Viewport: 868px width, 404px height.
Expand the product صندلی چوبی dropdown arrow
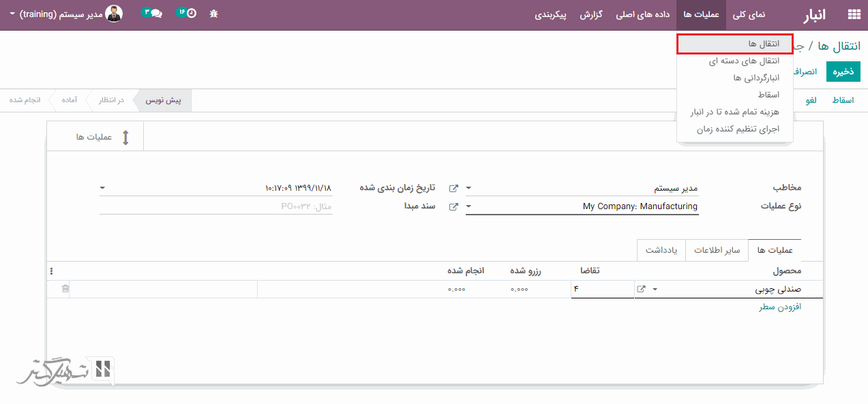[656, 290]
